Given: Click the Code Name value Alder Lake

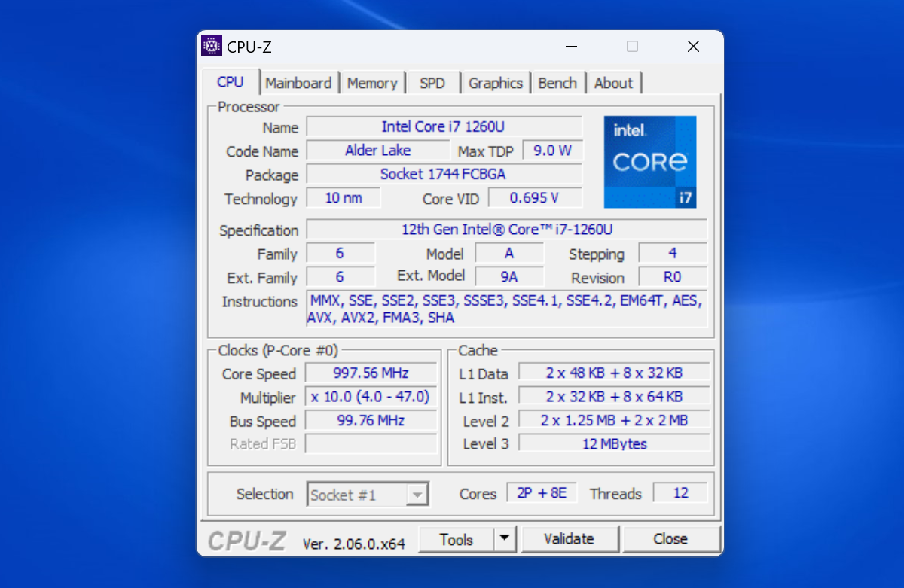Looking at the screenshot, I should [x=378, y=151].
